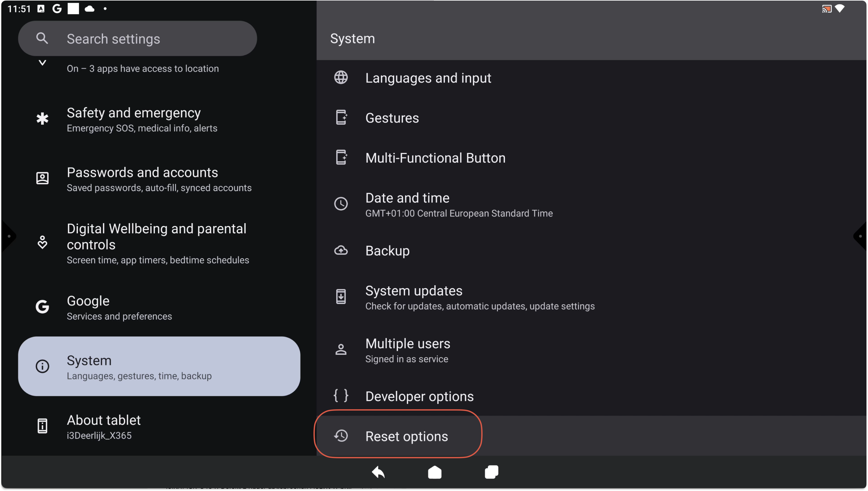Tap the clock icon for Date and time
This screenshot has width=868, height=491.
click(x=341, y=204)
